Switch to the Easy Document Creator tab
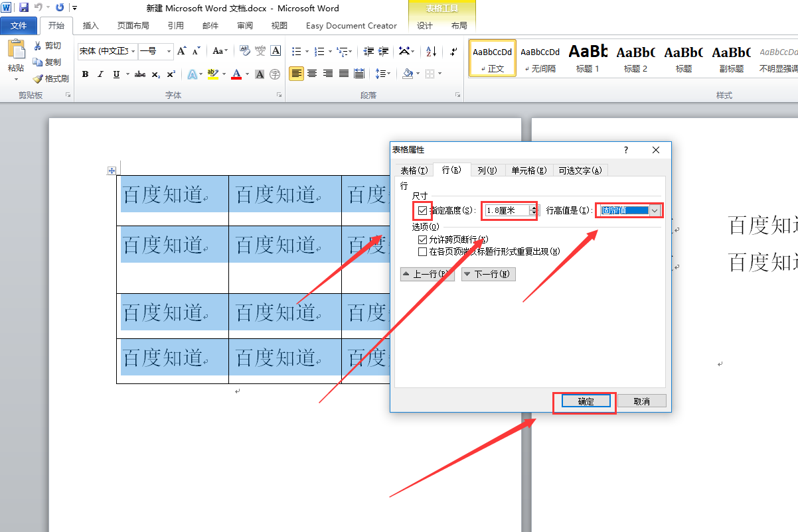Screen dimensions: 798x532 351,26
